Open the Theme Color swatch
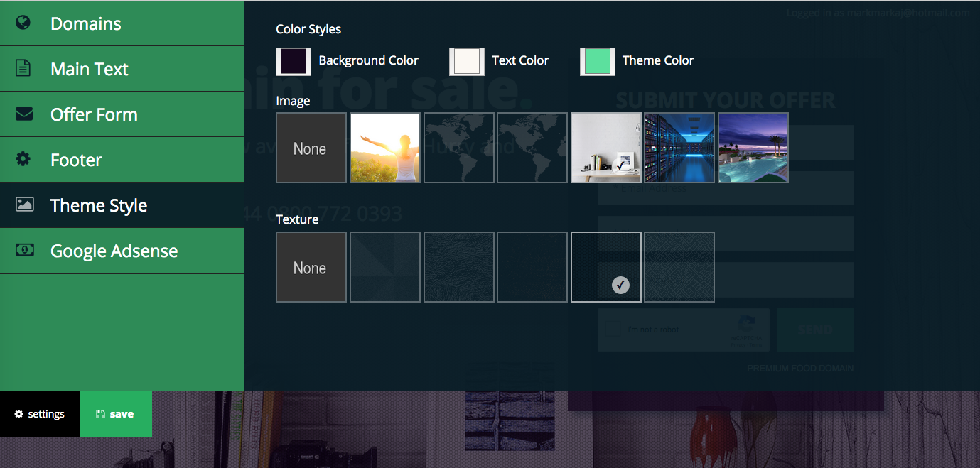 [598, 61]
